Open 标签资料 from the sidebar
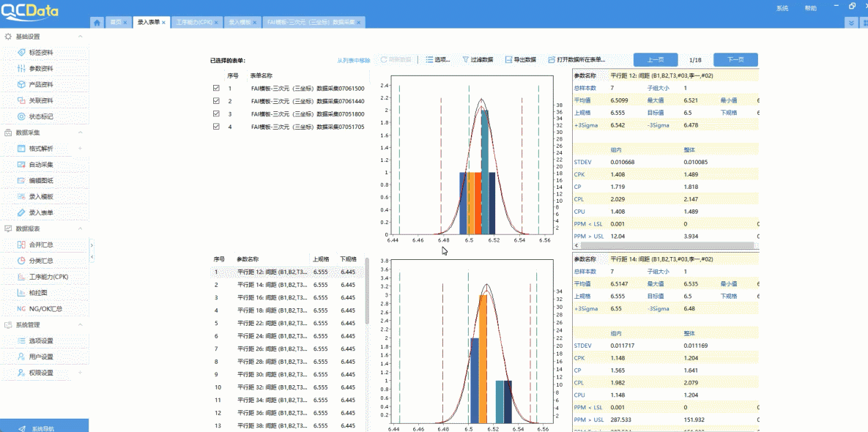The height and width of the screenshot is (432, 868). [40, 53]
